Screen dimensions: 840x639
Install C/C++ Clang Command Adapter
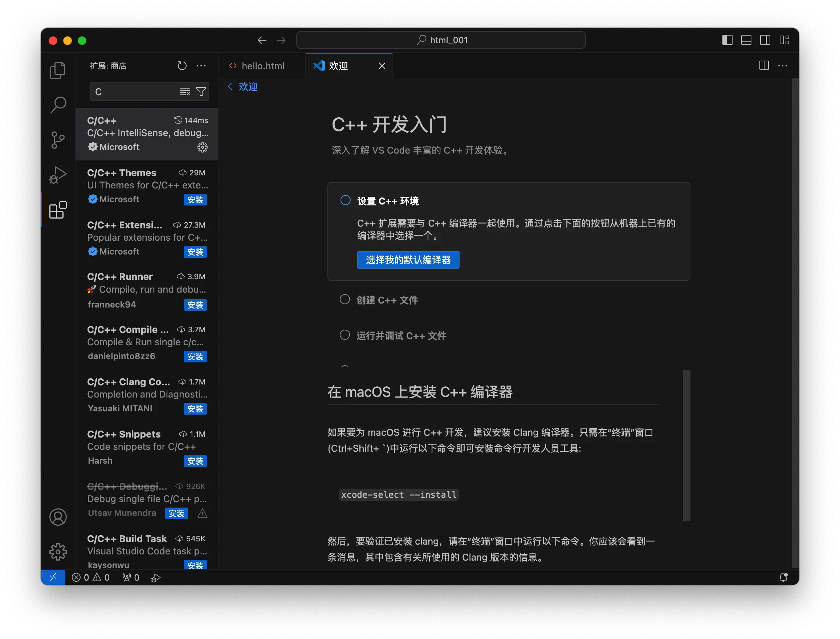195,408
